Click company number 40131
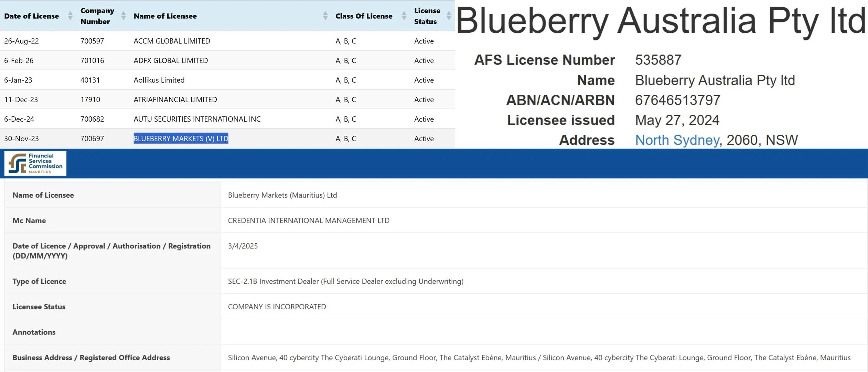 click(90, 80)
